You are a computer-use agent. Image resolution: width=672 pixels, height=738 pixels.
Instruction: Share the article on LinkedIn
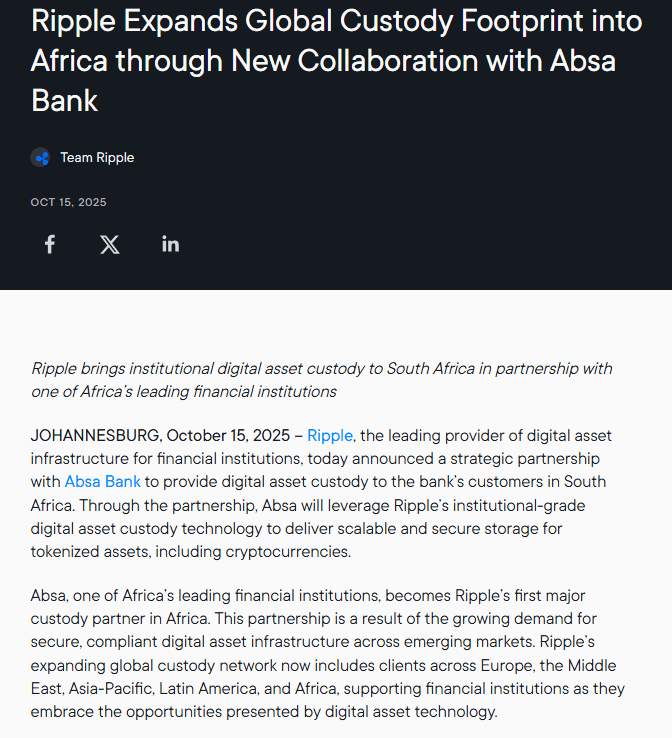pyautogui.click(x=170, y=244)
